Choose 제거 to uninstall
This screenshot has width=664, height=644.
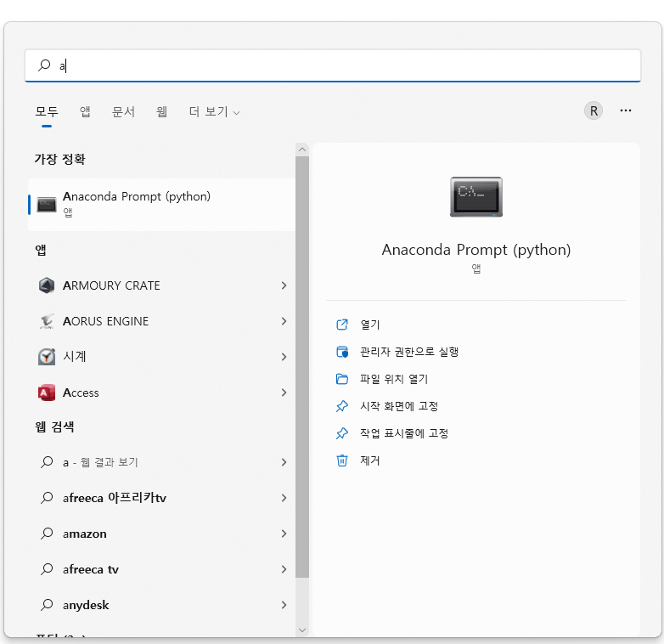click(x=370, y=460)
